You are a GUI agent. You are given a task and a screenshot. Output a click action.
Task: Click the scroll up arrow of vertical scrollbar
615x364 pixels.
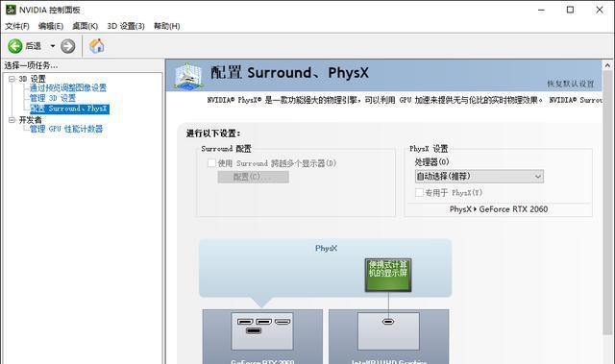click(607, 65)
